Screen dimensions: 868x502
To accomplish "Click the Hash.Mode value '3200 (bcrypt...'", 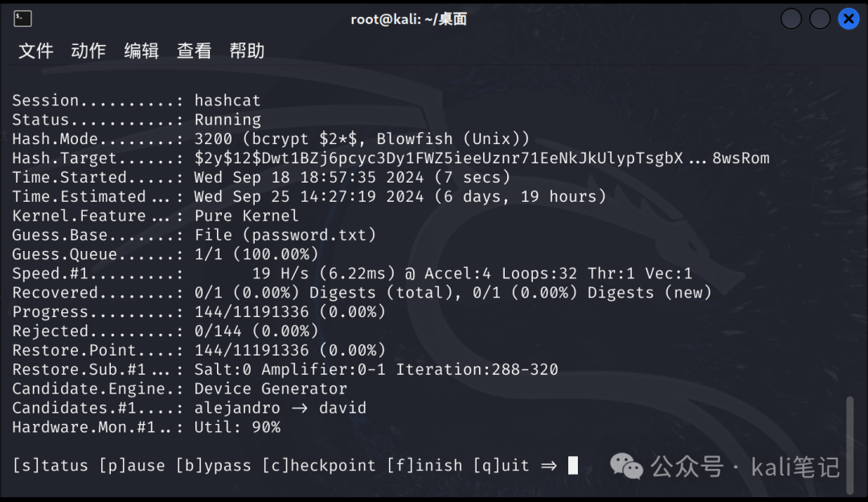I will coord(362,138).
